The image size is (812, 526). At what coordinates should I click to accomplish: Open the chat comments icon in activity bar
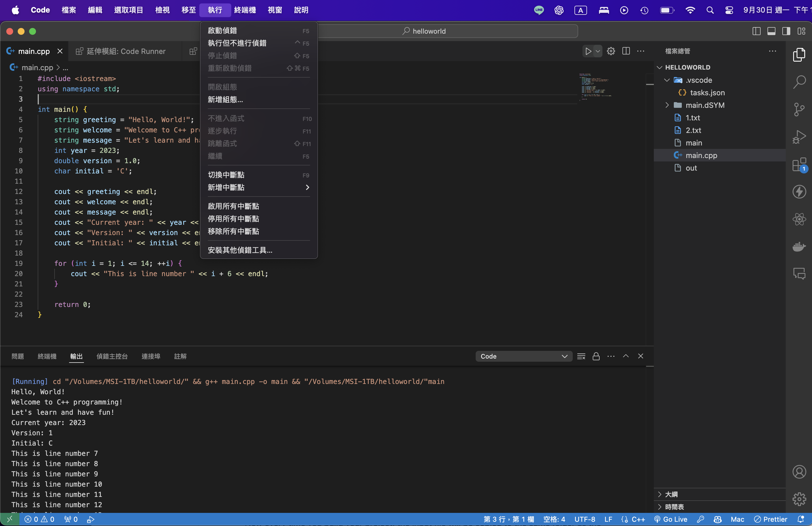coord(799,274)
